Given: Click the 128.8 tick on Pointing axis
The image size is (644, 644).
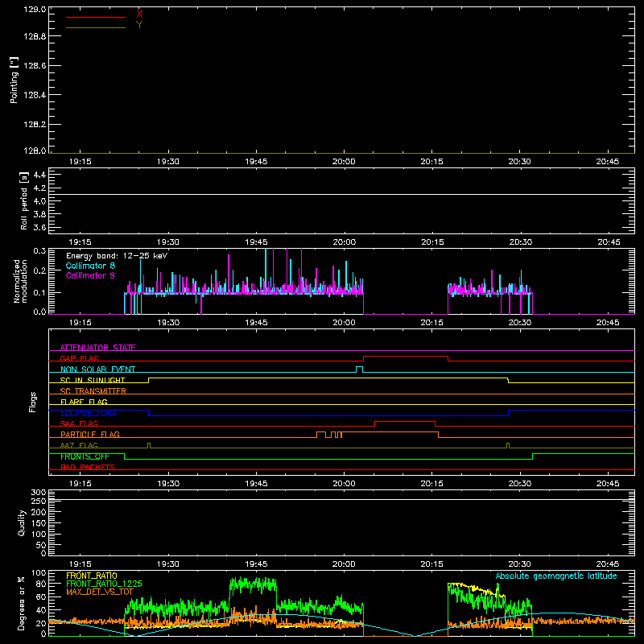Looking at the screenshot, I should (35, 36).
